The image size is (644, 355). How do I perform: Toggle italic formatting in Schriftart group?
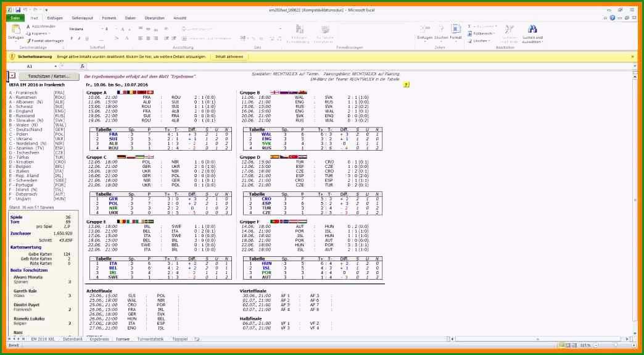tap(79, 38)
